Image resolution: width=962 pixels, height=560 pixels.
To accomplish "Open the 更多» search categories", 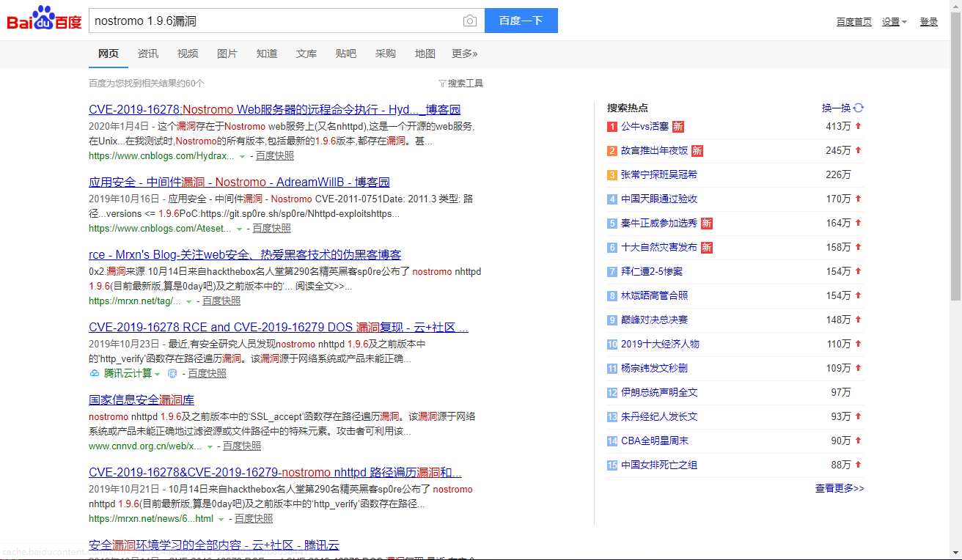I will point(465,54).
